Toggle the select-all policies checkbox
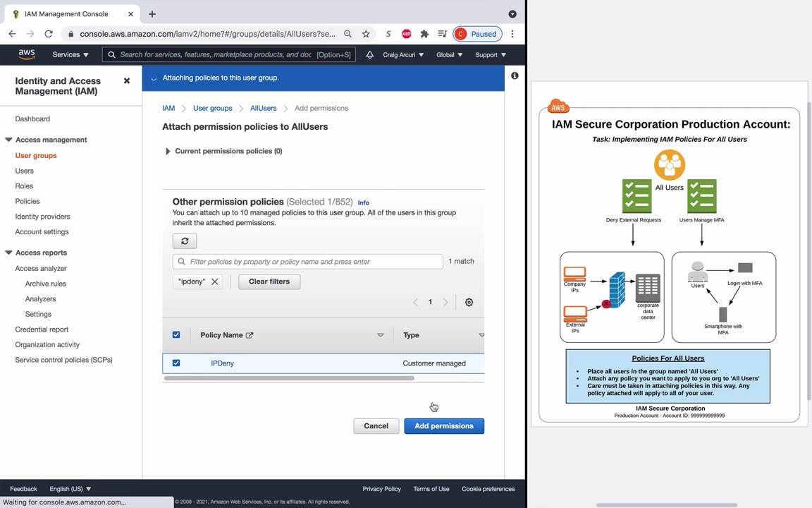The image size is (812, 508). point(176,335)
